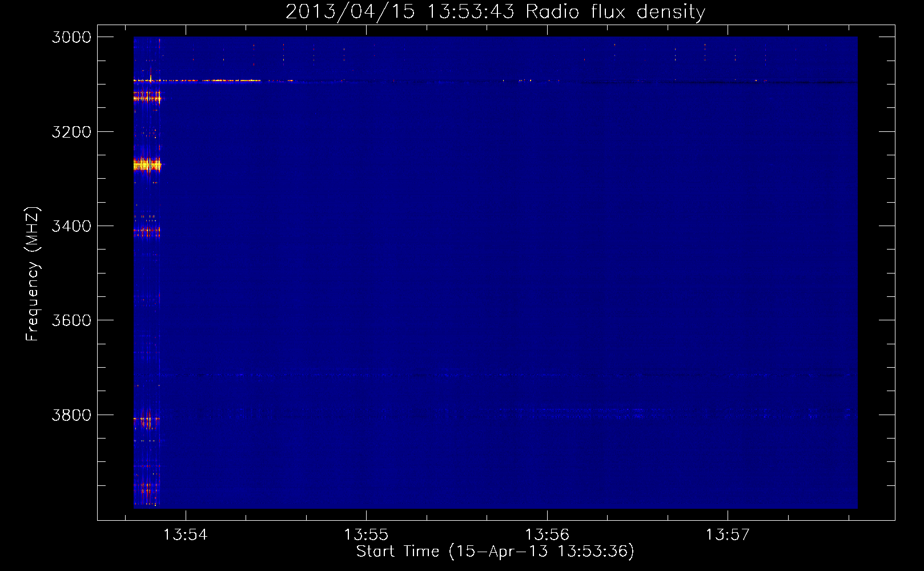Viewport: 924px width, 571px height.
Task: Select the plot title with date 2013/04/15
Action: pyautogui.click(x=495, y=12)
